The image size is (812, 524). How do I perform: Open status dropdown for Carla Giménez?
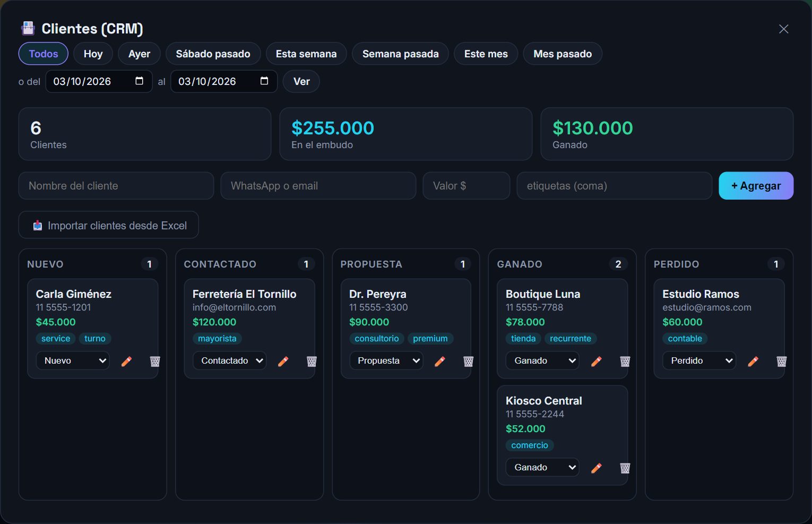(x=73, y=360)
